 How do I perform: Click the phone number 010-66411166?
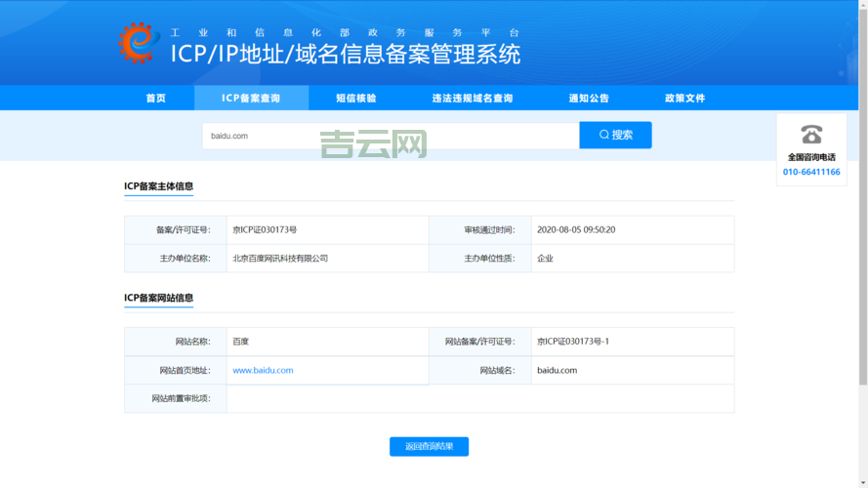[811, 172]
